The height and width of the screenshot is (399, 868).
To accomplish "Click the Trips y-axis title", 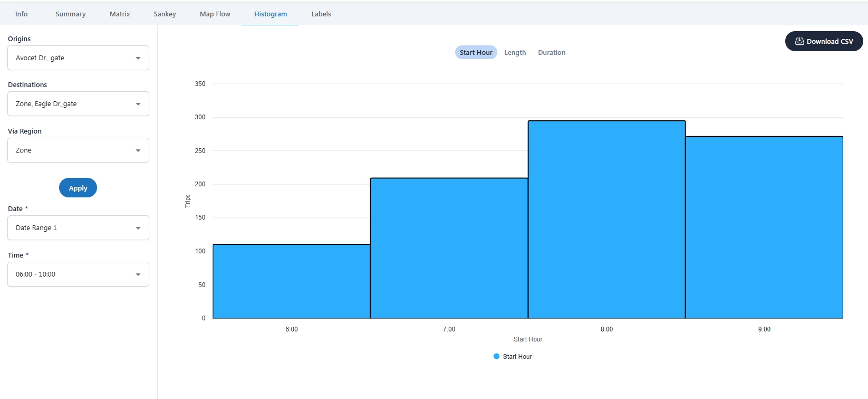I will click(x=187, y=201).
